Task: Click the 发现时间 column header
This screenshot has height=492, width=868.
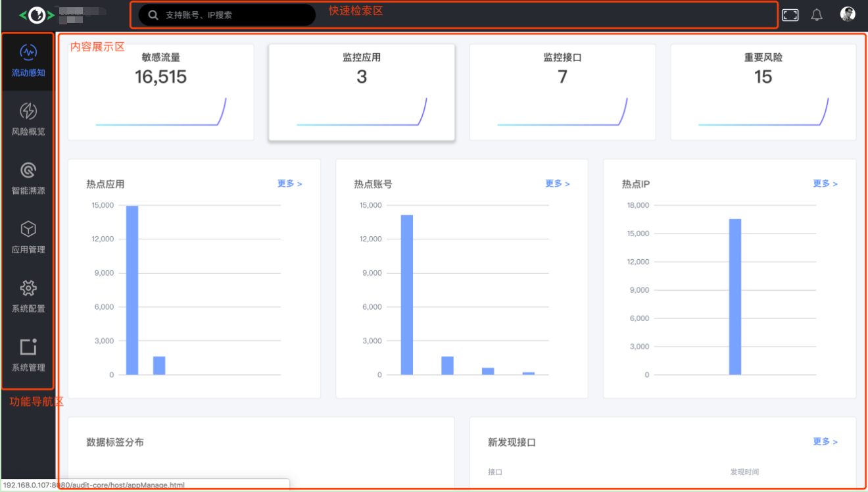Action: [x=744, y=472]
